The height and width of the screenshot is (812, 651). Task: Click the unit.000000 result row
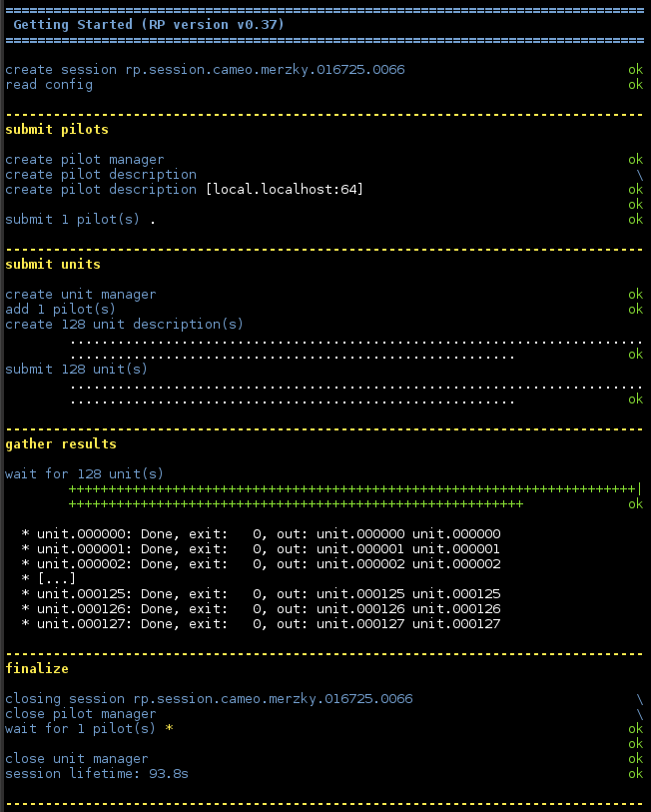(261, 534)
